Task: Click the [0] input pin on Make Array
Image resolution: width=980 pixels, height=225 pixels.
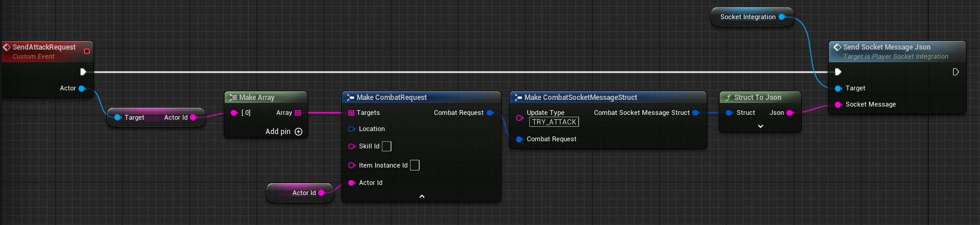Action: click(x=234, y=113)
